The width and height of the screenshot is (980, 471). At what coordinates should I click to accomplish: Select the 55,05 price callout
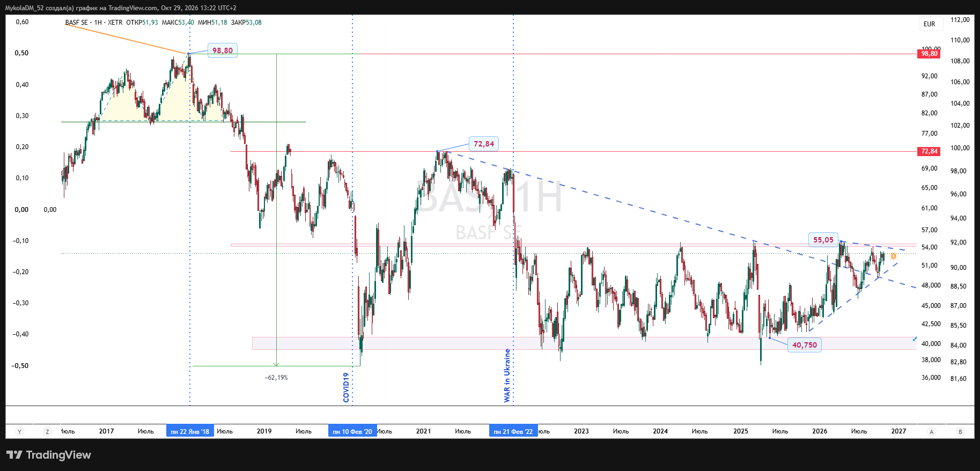click(823, 240)
